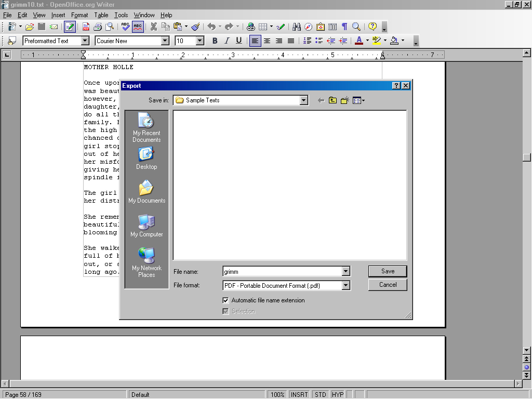
Task: Select Justified paragraph alignment
Action: click(291, 41)
